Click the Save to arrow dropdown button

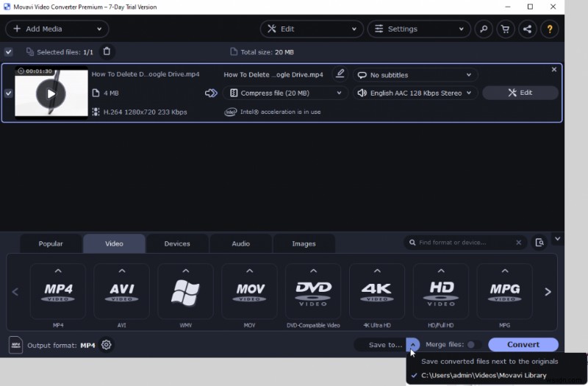[x=412, y=344]
